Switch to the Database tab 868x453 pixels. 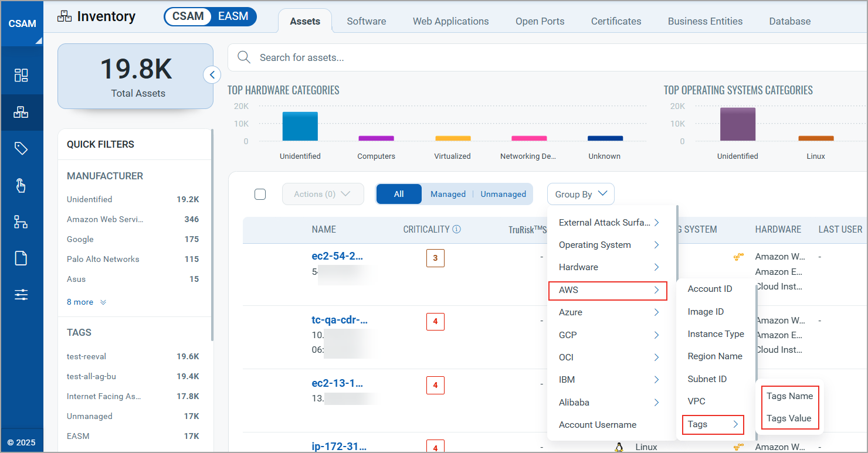click(x=790, y=21)
